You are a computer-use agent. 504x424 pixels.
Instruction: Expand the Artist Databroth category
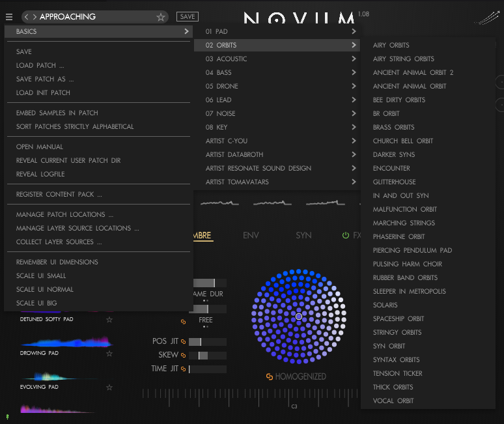(x=277, y=154)
